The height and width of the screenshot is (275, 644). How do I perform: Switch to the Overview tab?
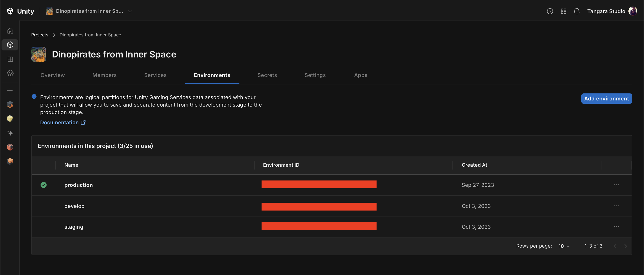tap(53, 75)
